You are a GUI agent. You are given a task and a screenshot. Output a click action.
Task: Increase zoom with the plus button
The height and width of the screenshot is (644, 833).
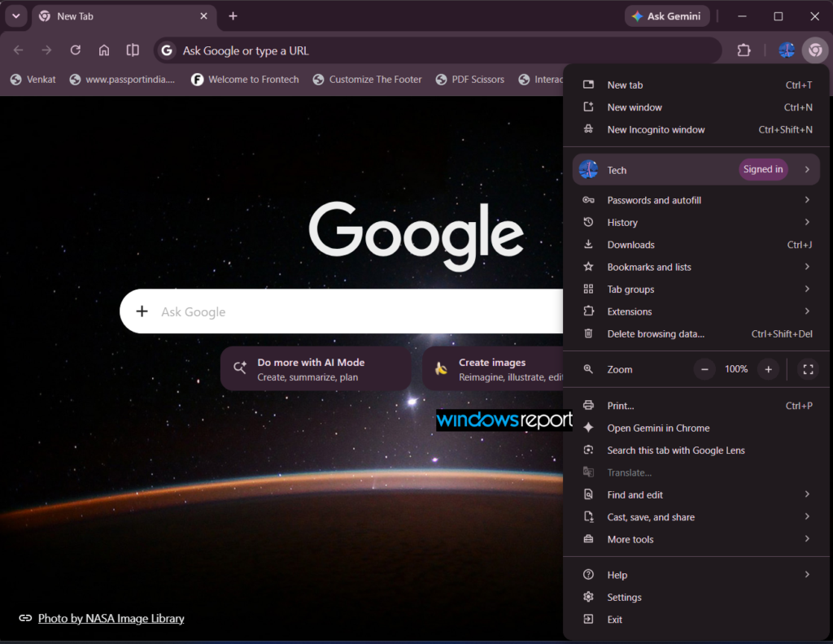coord(768,369)
